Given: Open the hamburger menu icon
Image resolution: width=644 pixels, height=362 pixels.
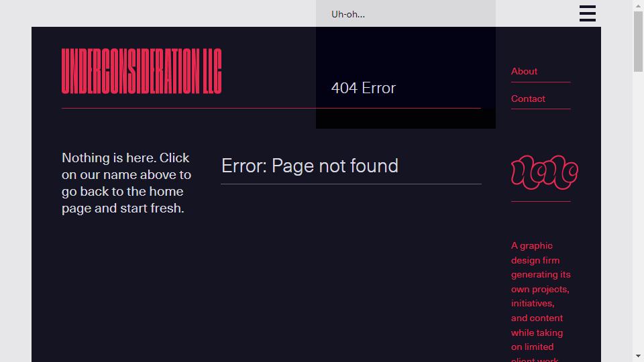Looking at the screenshot, I should pyautogui.click(x=588, y=13).
